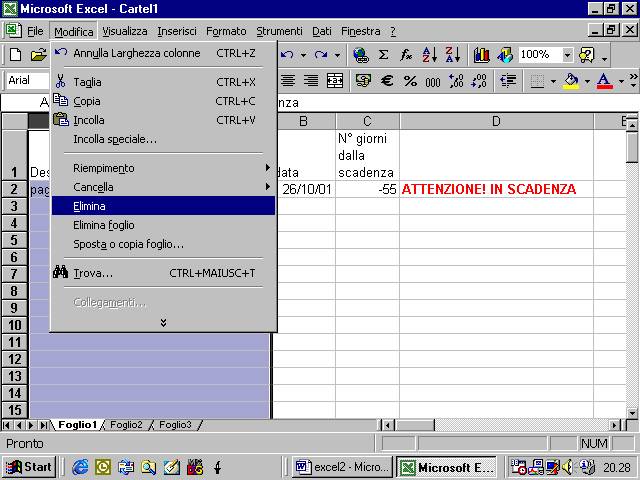Viewport: 640px width, 480px height.
Task: Sort descending with Z-A icon
Action: pos(453,55)
